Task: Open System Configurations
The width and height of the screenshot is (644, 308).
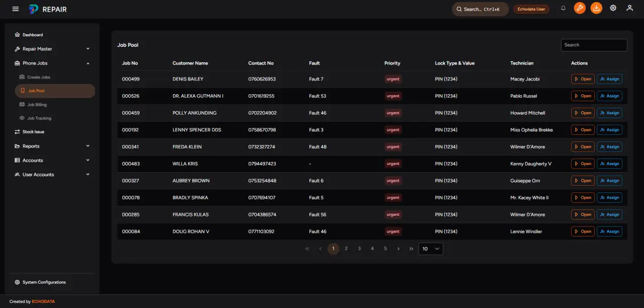Action: (52, 282)
